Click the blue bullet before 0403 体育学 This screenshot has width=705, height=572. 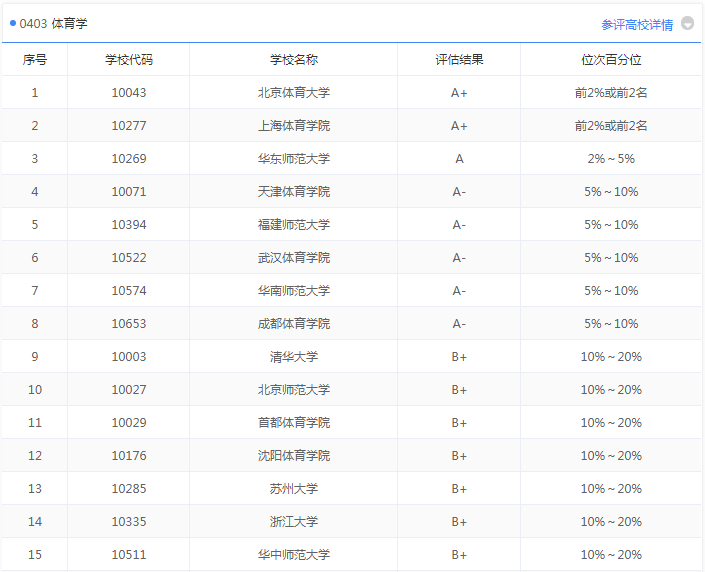13,23
